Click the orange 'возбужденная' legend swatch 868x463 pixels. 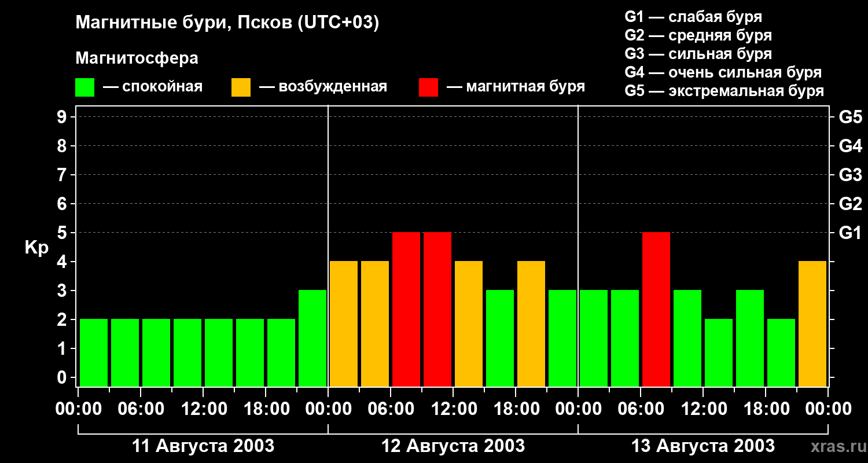(x=241, y=87)
